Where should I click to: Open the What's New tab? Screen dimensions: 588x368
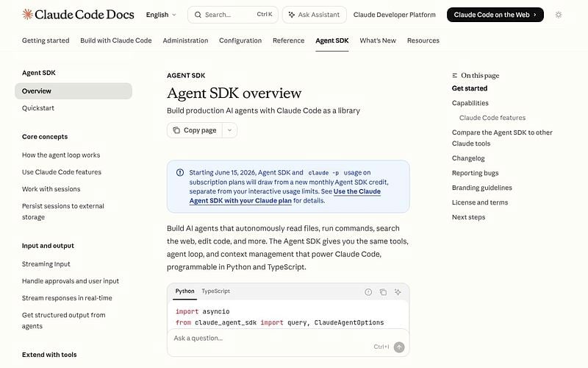pyautogui.click(x=378, y=40)
